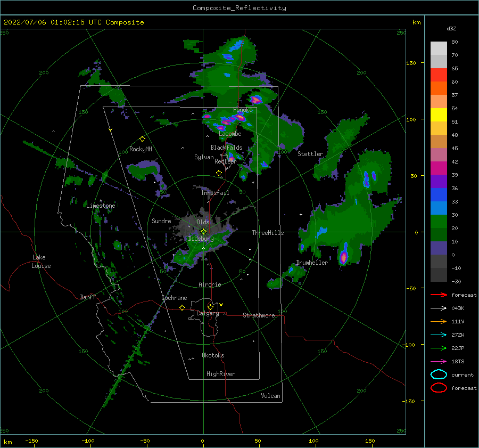Viewport: 479px width, 448px height.
Task: Click the Cochrane city label
Action: coord(174,298)
